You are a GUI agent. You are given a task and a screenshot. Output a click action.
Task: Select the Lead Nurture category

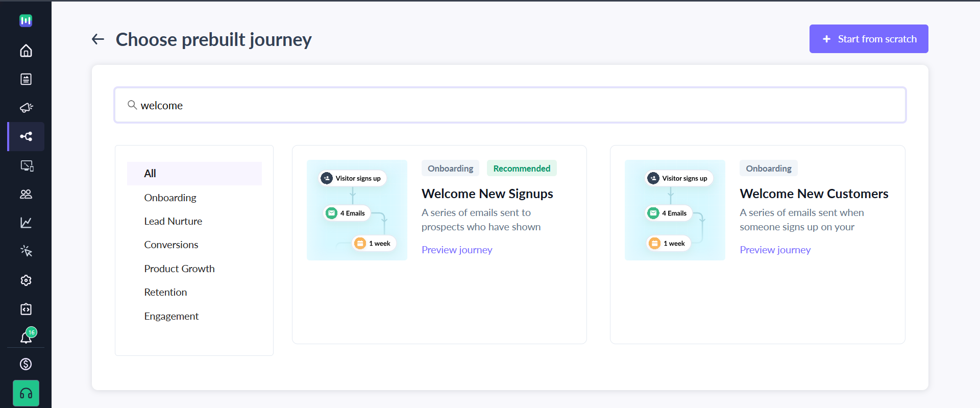(x=173, y=221)
